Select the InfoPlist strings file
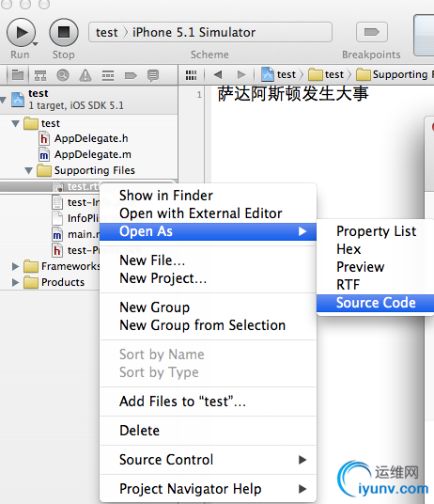The image size is (434, 504). tap(76, 218)
